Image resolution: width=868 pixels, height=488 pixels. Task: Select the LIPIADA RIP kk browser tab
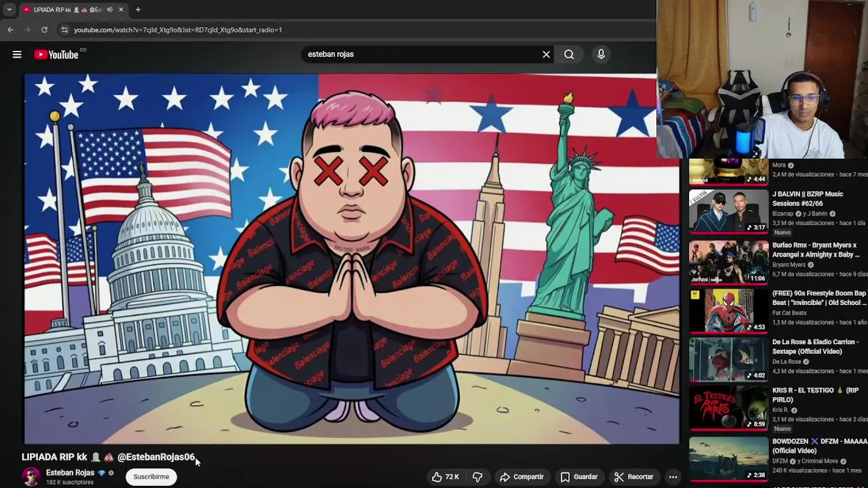pos(73,9)
